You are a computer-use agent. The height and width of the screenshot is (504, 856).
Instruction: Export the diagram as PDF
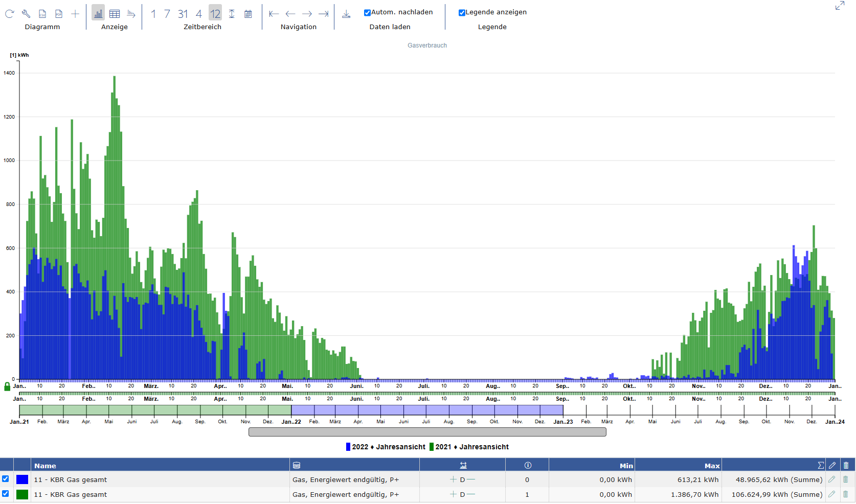click(59, 14)
